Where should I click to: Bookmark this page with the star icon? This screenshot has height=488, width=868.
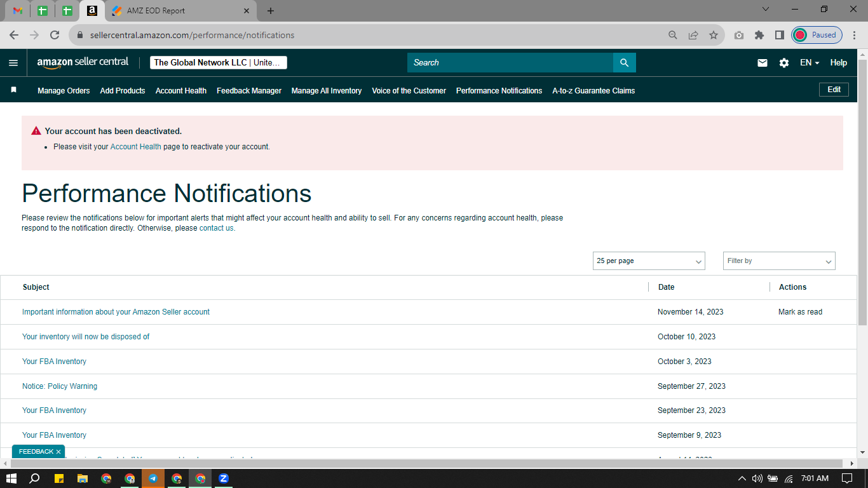click(x=714, y=35)
